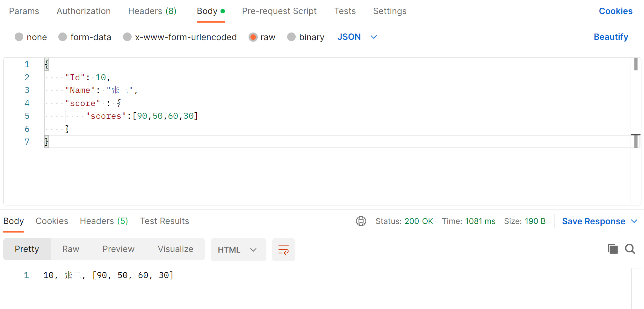Beautify the JSON request body
Screen dimensions: 644x309
[x=611, y=37]
